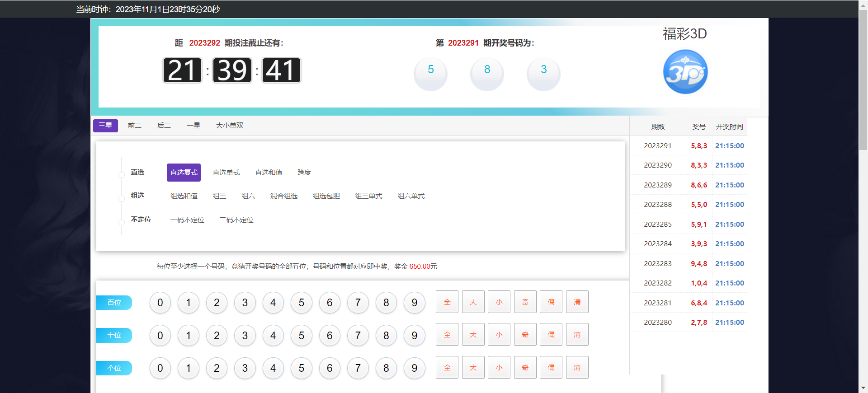Click 清 to clear the 百位 row
Viewport: 868px width, 393px height.
[577, 302]
